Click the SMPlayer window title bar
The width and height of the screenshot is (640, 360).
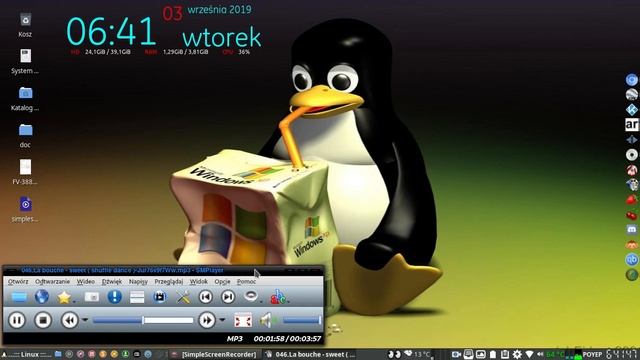pos(163,270)
